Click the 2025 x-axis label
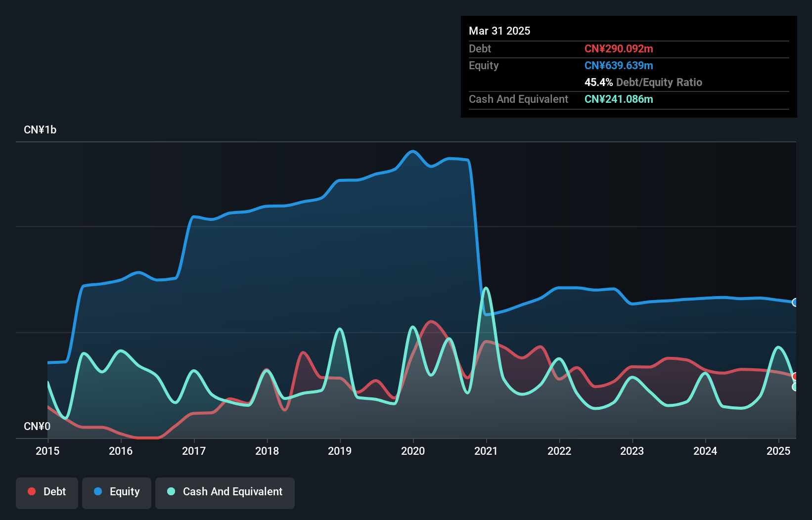812x520 pixels. click(x=778, y=451)
